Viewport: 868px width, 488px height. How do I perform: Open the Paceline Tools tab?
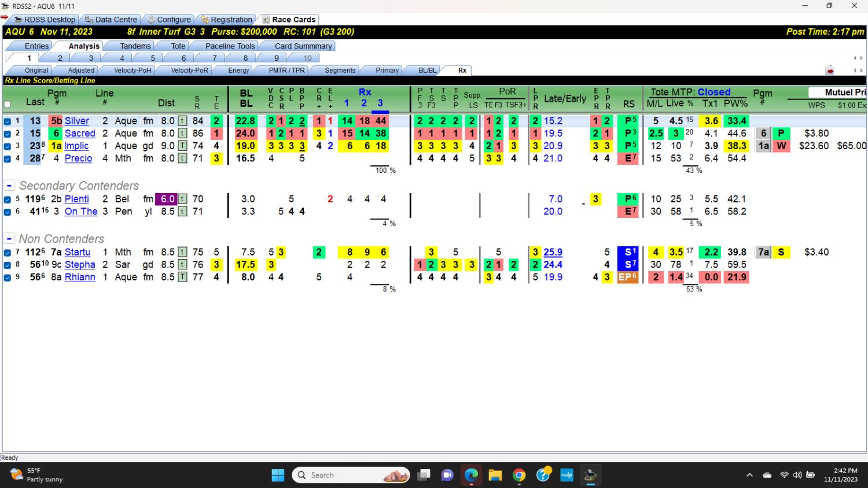pyautogui.click(x=230, y=46)
